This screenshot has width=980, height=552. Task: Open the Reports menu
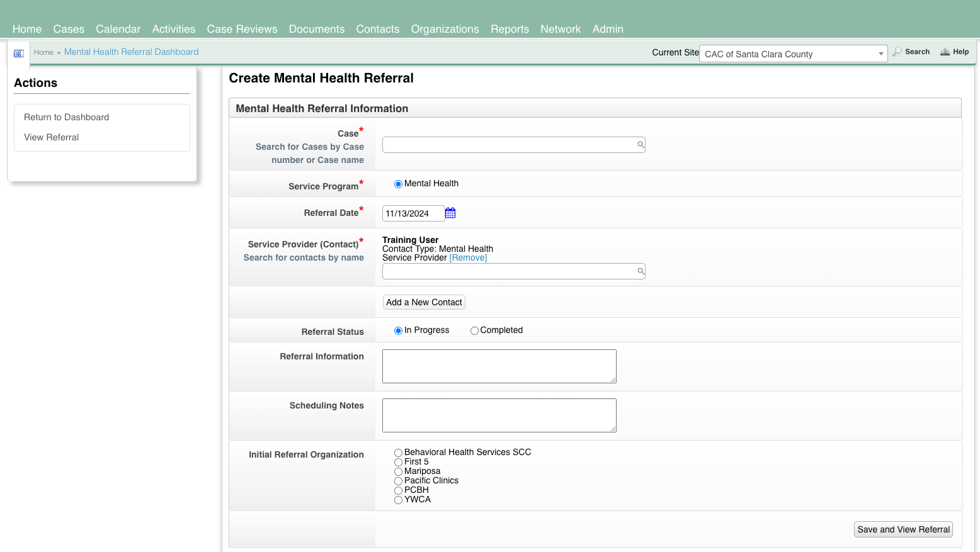coord(510,29)
